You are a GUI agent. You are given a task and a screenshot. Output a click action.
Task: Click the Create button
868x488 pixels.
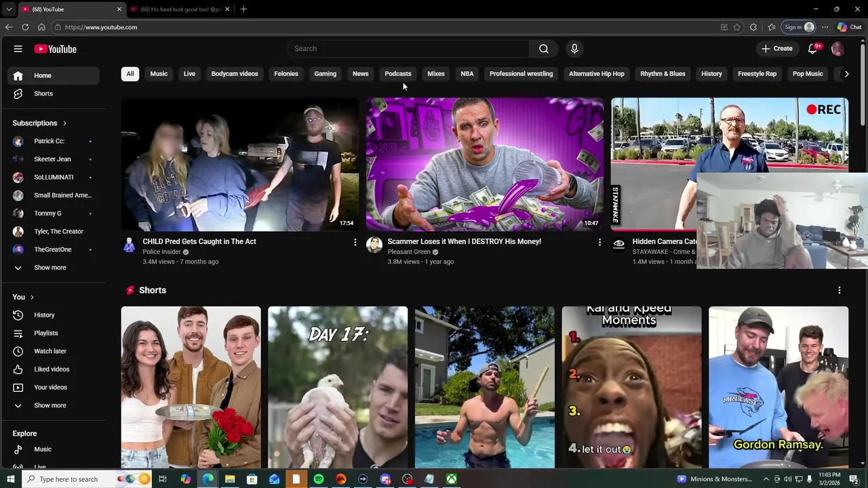777,49
